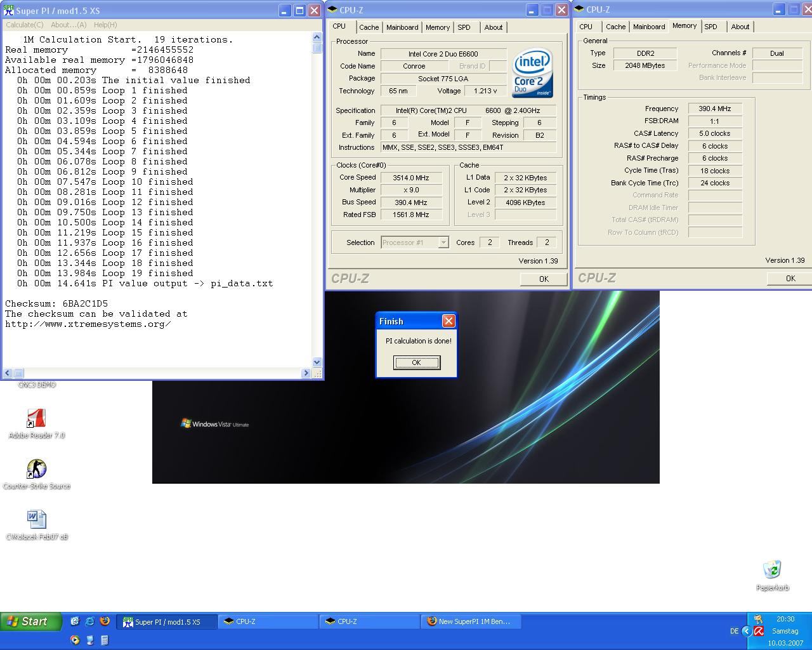The width and height of the screenshot is (812, 650).
Task: Click the Loop 19 finished line
Action: coord(105,273)
